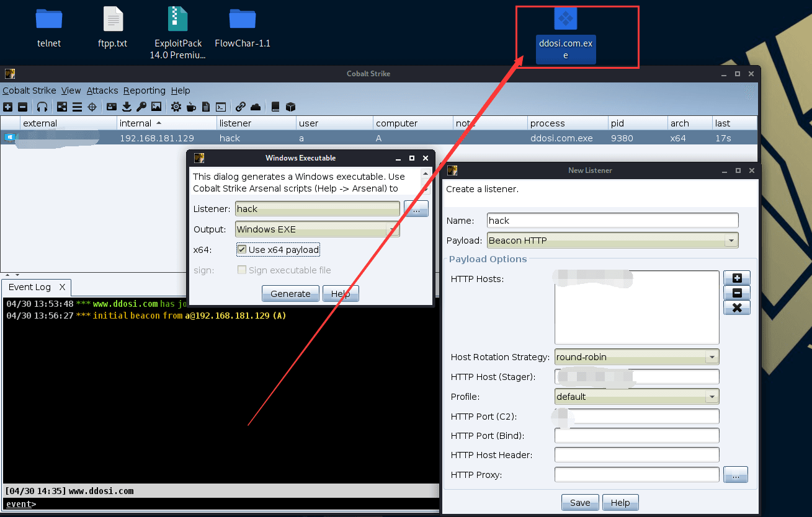The image size is (812, 517).
Task: Clear HTTP hosts with X button
Action: (x=737, y=307)
